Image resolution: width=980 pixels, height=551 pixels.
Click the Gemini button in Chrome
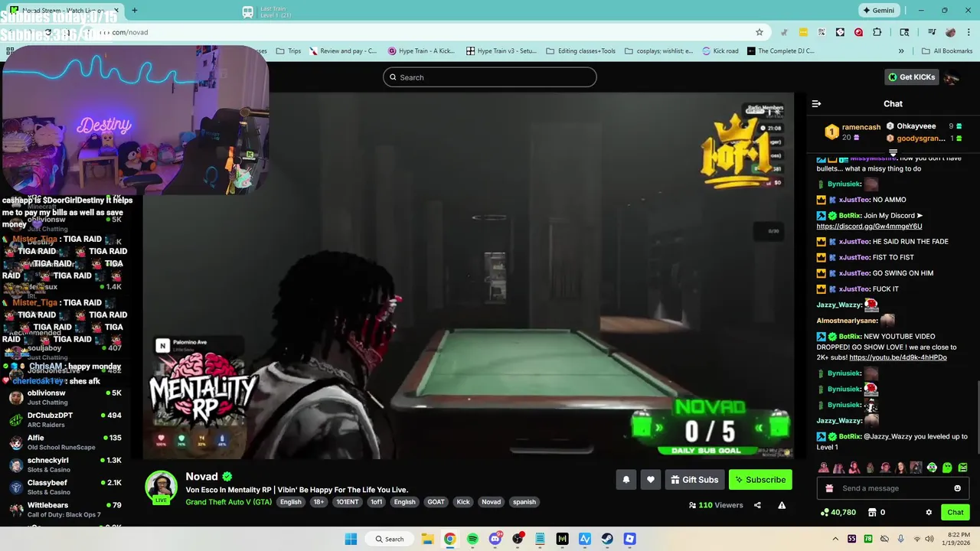878,11
